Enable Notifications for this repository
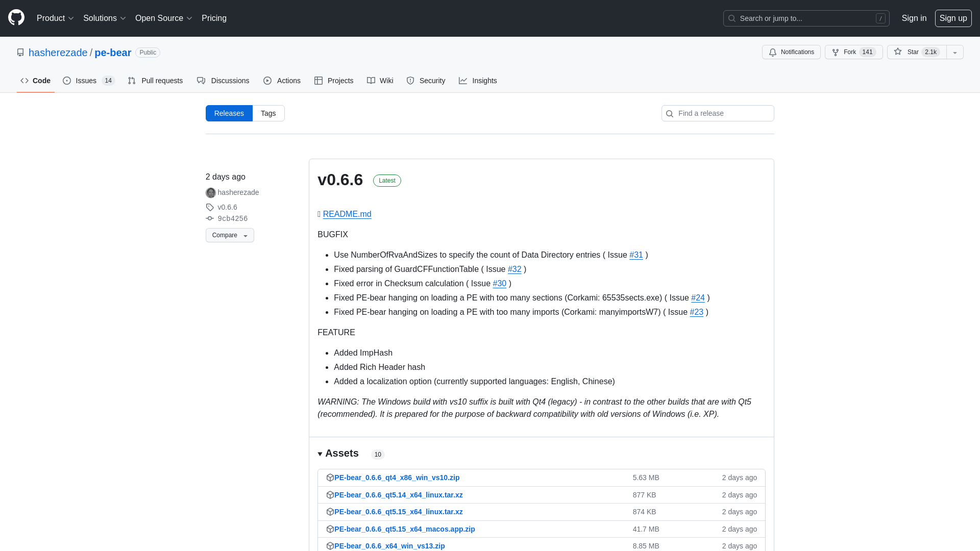This screenshot has width=980, height=551. coord(791,52)
